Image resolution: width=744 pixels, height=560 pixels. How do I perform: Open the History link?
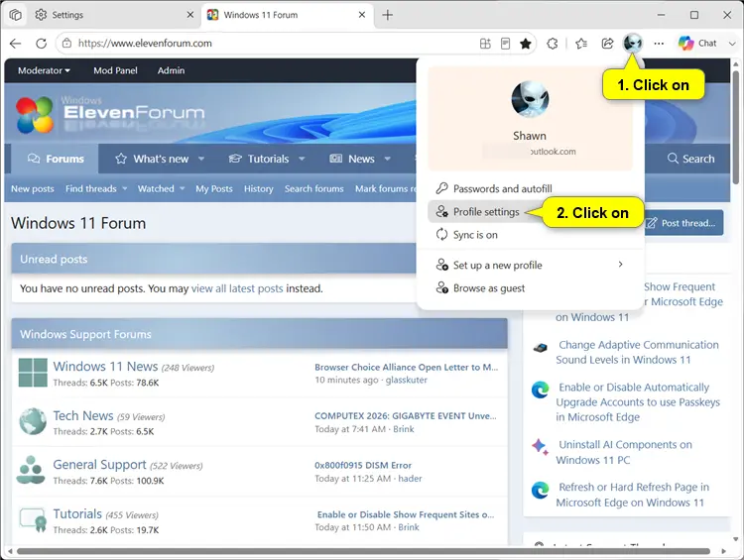point(259,188)
